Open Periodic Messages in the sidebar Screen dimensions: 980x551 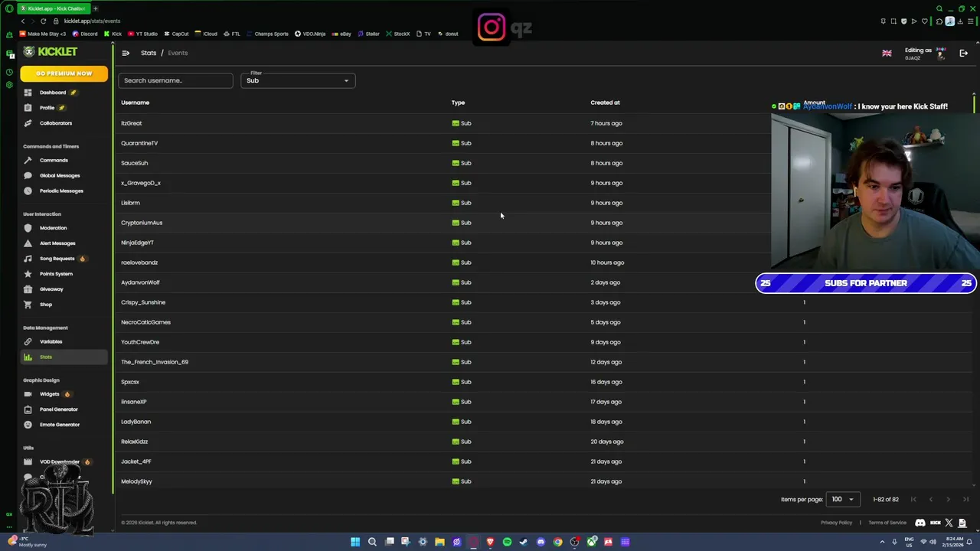point(61,191)
